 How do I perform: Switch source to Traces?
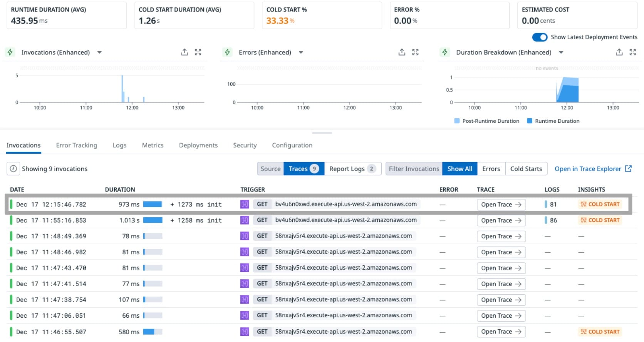tap(304, 169)
